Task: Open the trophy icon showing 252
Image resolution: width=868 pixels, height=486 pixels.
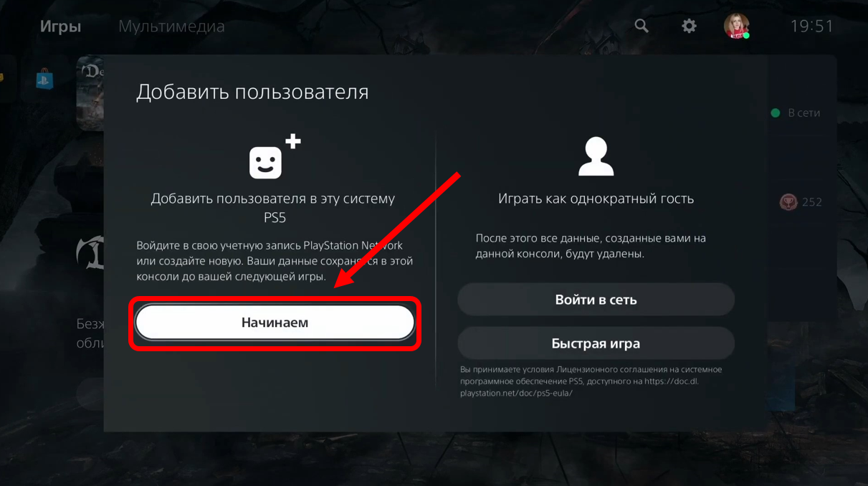Action: point(788,202)
